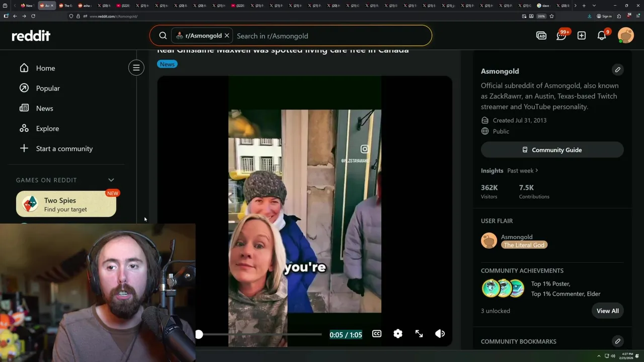The height and width of the screenshot is (362, 644).
Task: List all tabs dropdown arrow
Action: (x=594, y=6)
